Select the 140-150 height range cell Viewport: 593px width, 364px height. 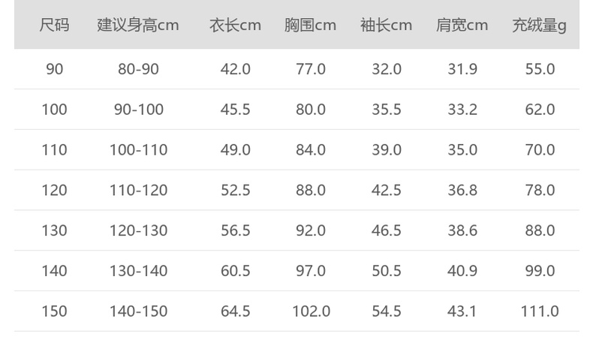pyautogui.click(x=138, y=311)
